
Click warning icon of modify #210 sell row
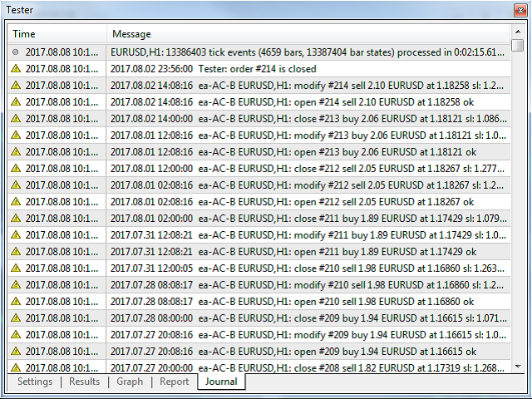tap(16, 285)
